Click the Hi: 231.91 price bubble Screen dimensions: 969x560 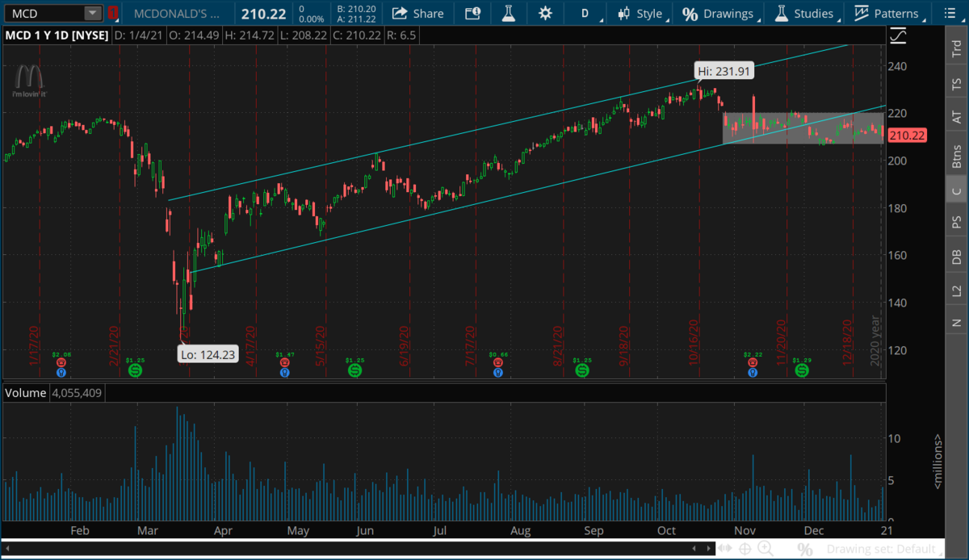[724, 71]
